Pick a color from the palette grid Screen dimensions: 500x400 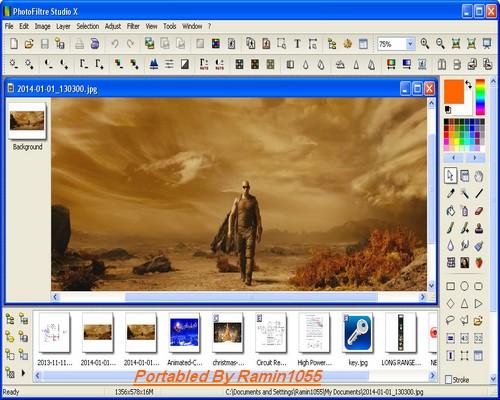point(464,135)
